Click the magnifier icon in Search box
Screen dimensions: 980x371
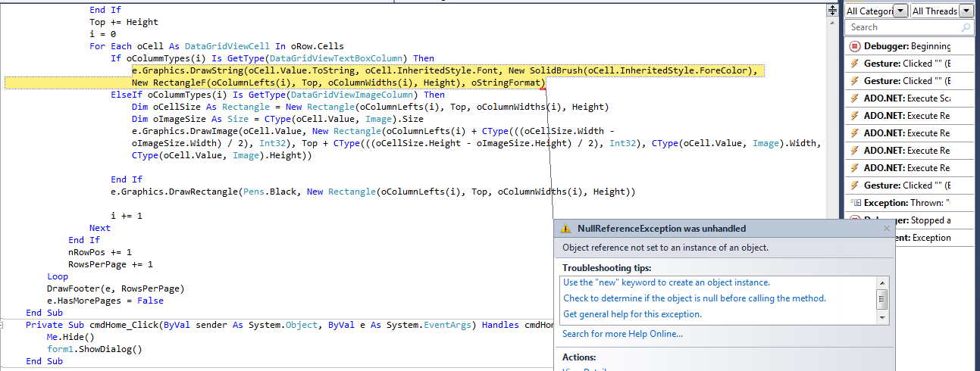(x=966, y=27)
